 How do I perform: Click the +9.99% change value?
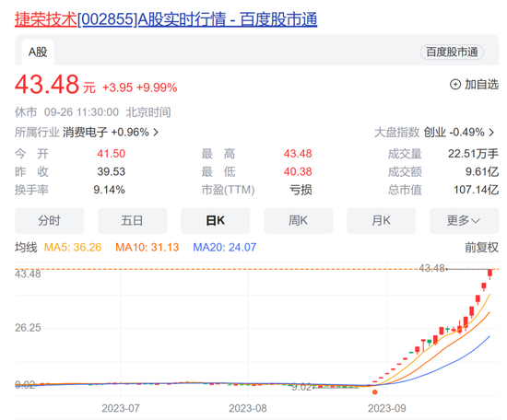click(157, 87)
